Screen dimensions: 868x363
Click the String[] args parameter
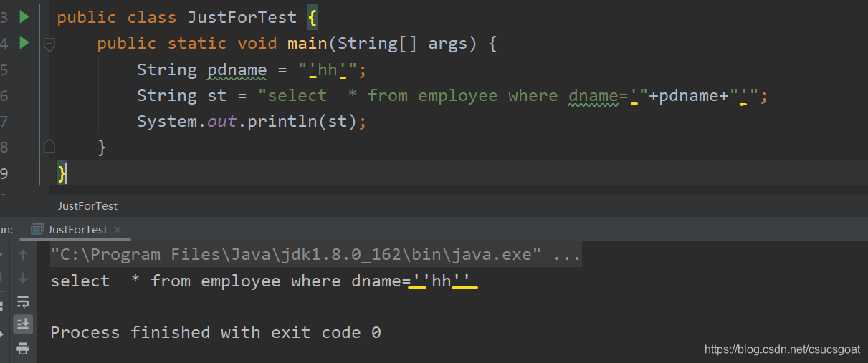pos(406,44)
